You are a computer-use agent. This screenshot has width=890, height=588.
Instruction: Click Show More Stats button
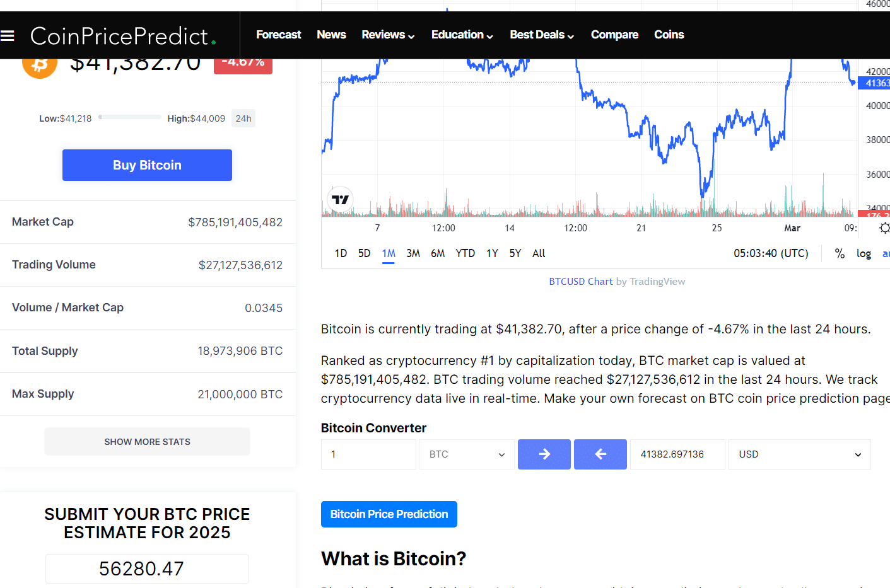click(x=147, y=442)
